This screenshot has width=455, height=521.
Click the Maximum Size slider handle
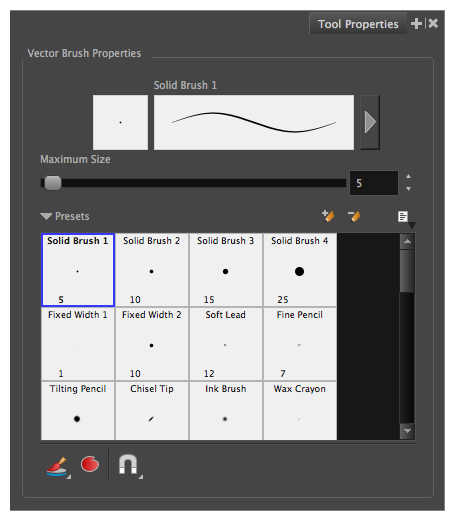53,183
